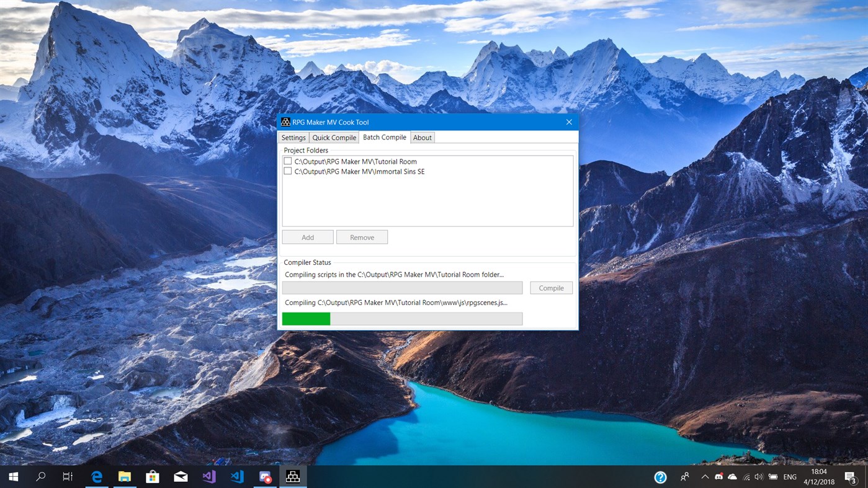Click the Remove button
The image size is (868, 488).
pyautogui.click(x=362, y=237)
